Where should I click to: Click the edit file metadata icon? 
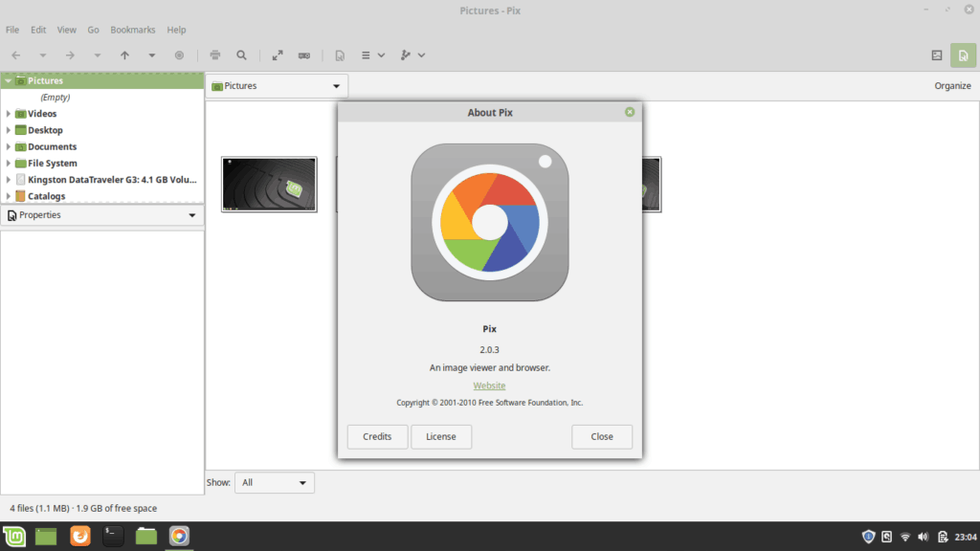coord(340,55)
